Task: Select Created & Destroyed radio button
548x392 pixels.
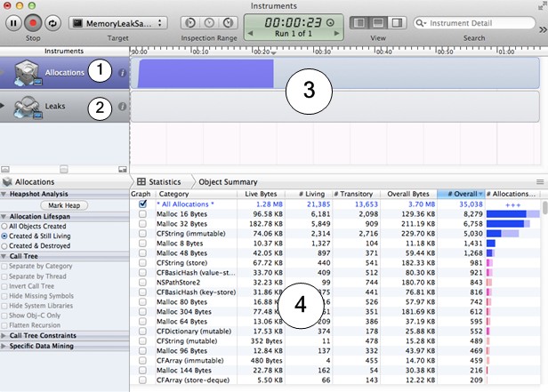Action: pyautogui.click(x=4, y=245)
